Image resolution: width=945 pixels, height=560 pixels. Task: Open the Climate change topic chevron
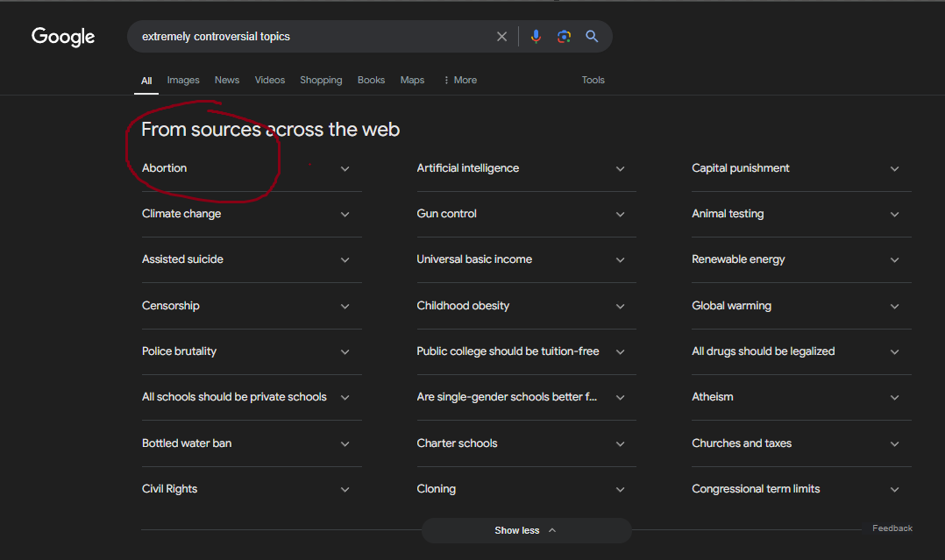tap(345, 215)
